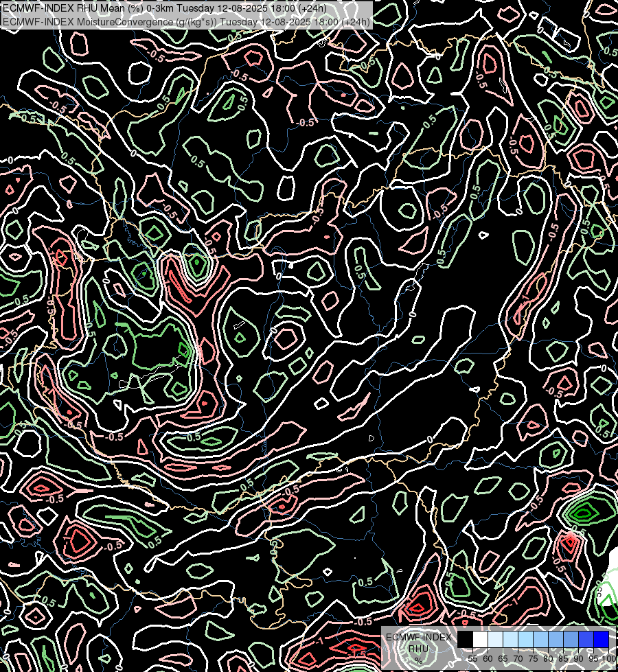Click the 90-95% legend swatch
The height and width of the screenshot is (672, 618).
point(586,639)
